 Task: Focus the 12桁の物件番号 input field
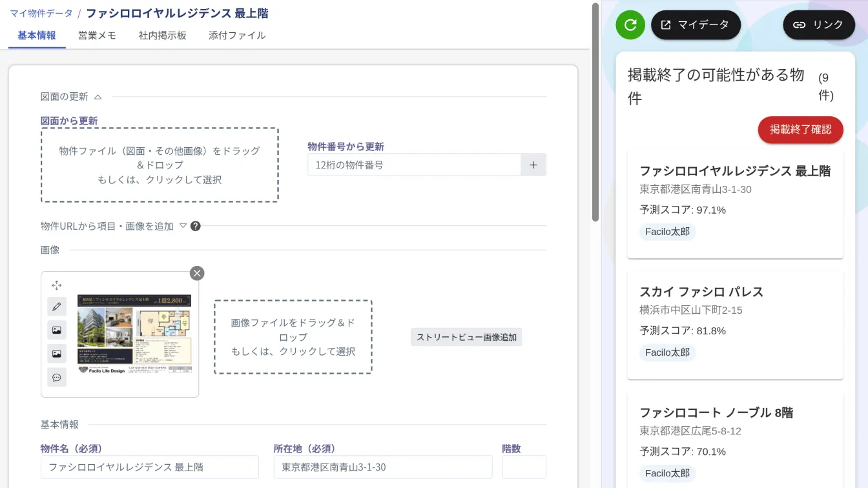tap(415, 165)
